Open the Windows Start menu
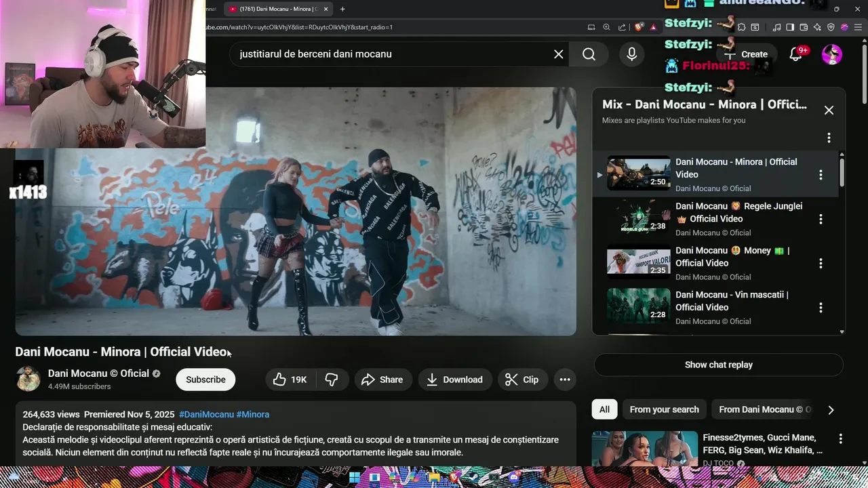This screenshot has height=488, width=868. point(355,477)
